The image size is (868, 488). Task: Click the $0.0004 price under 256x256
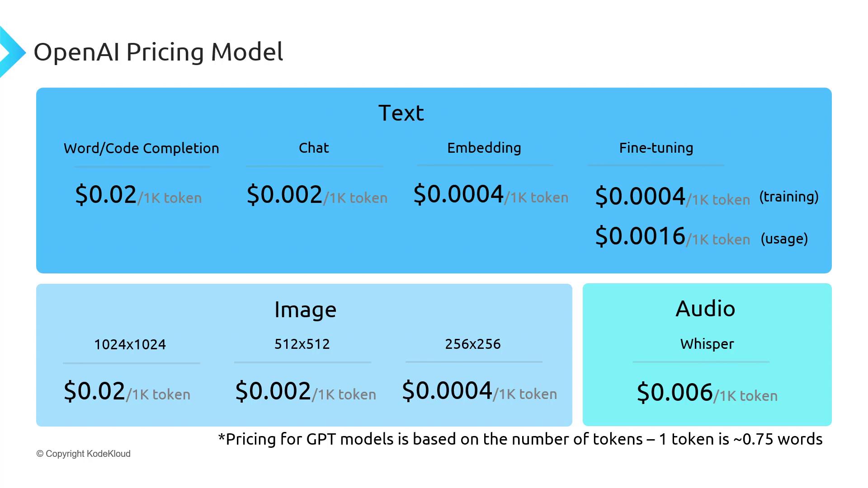coord(447,391)
